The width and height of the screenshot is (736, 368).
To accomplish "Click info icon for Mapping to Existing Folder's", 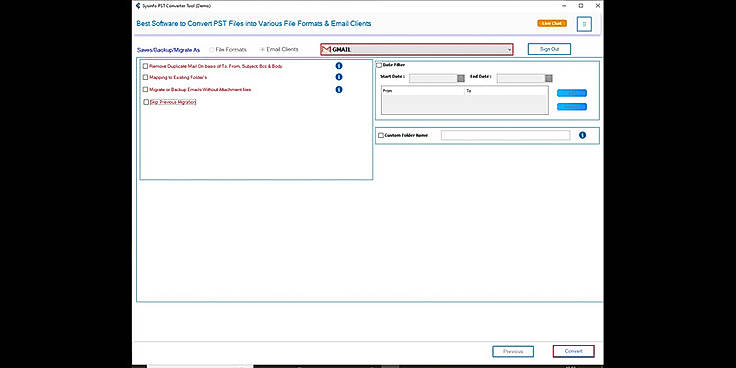I will pos(339,77).
